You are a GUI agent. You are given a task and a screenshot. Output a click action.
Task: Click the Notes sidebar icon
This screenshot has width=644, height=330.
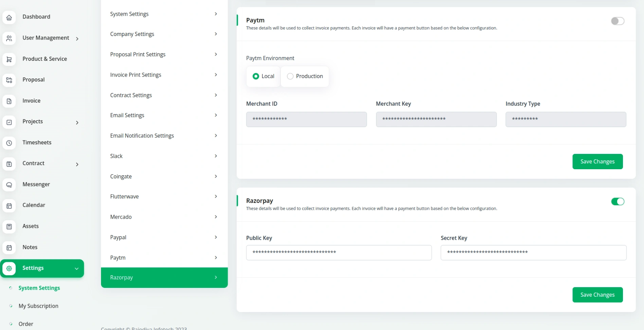tap(9, 248)
